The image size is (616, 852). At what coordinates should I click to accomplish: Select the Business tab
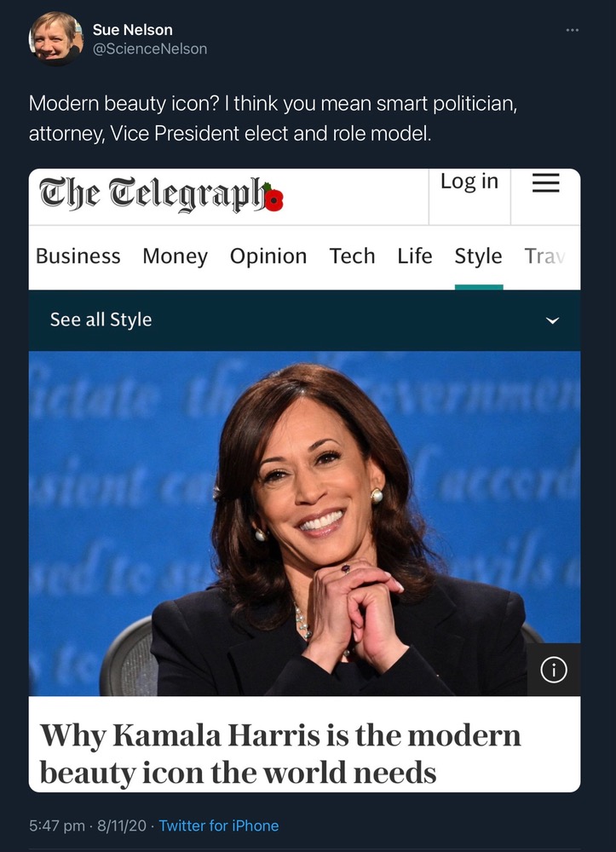pos(78,256)
